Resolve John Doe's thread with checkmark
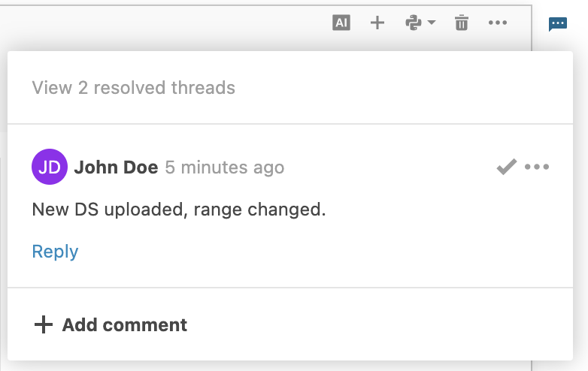The image size is (588, 371). 506,167
